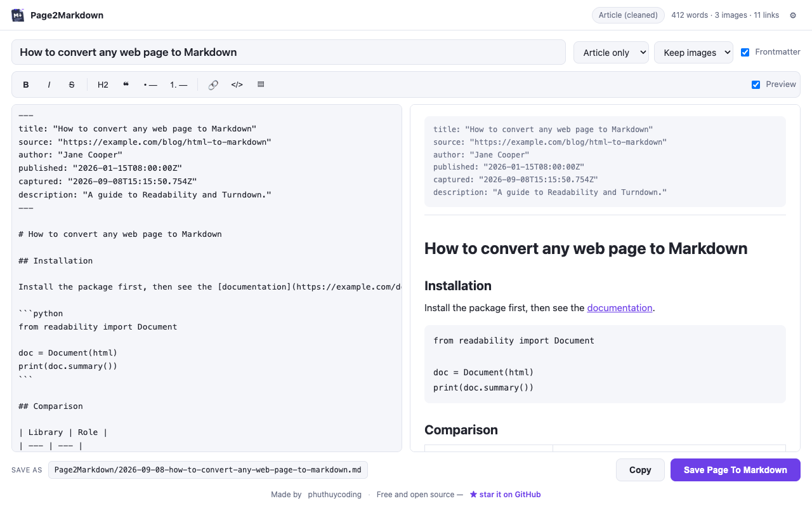Insert a numbered list
The width and height of the screenshot is (812, 508).
click(179, 84)
